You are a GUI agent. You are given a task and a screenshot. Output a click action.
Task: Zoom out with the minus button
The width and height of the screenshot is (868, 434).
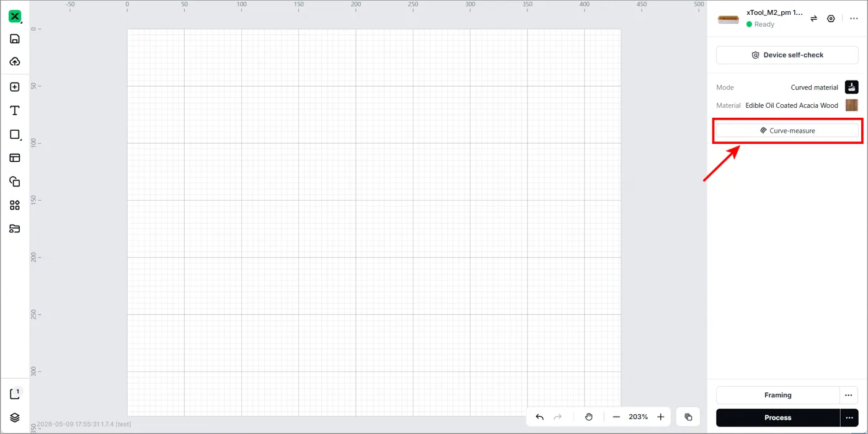(616, 417)
